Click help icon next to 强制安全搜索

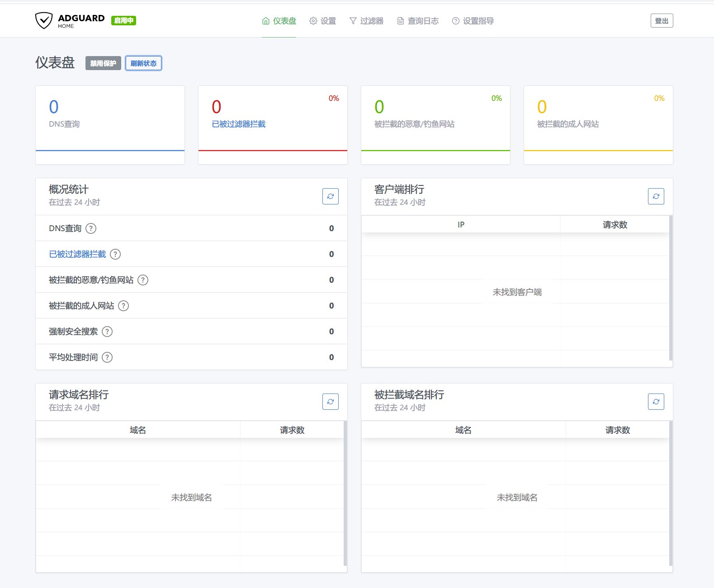(x=107, y=332)
